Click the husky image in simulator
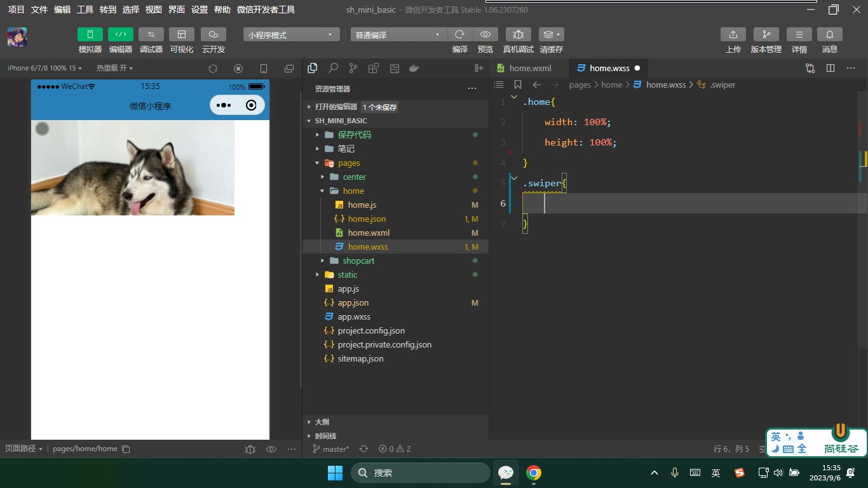 [x=133, y=168]
